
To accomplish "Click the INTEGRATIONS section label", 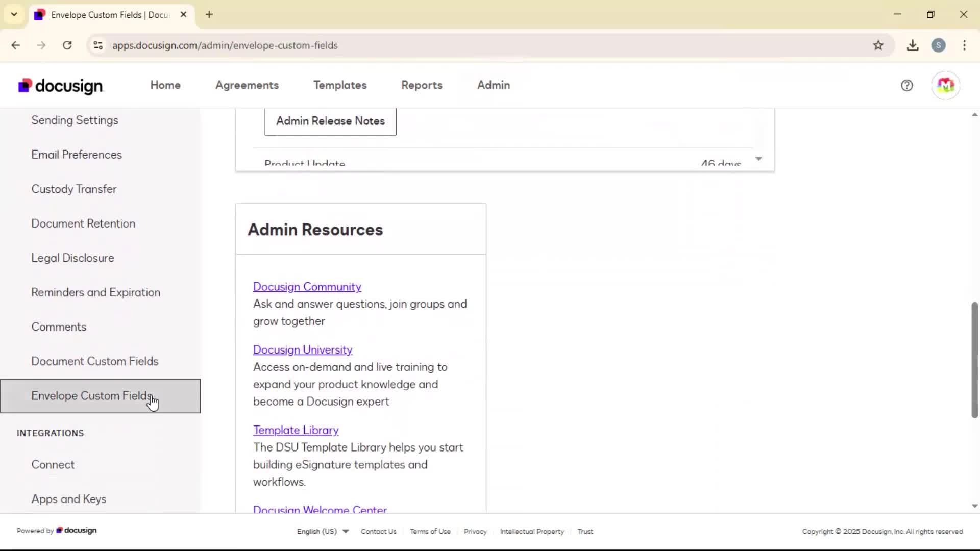I will click(x=50, y=433).
